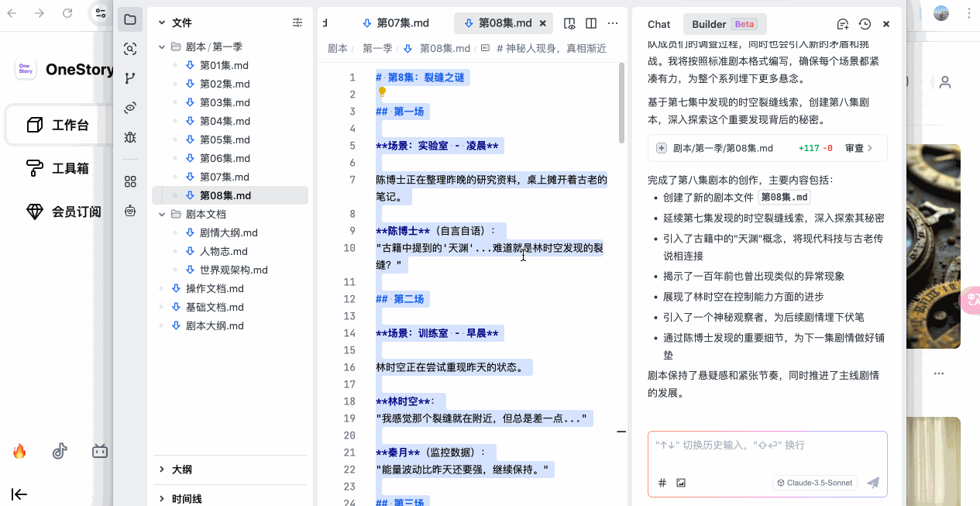Select the Builder Beta tab

click(724, 24)
